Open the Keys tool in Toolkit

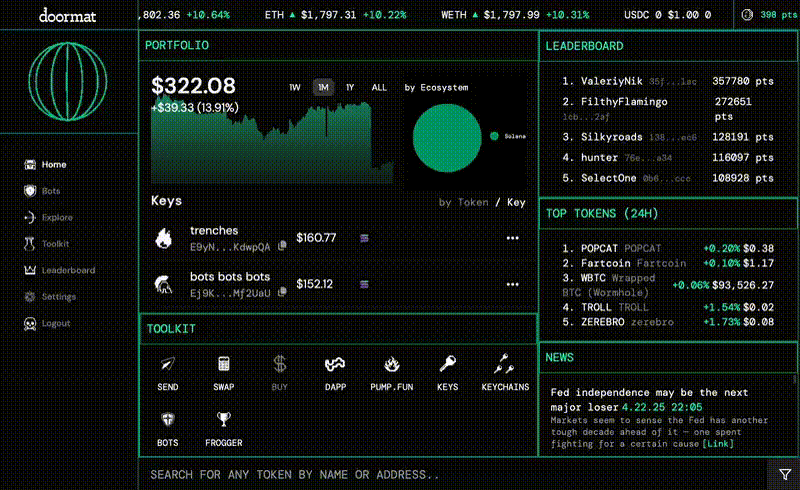(448, 370)
